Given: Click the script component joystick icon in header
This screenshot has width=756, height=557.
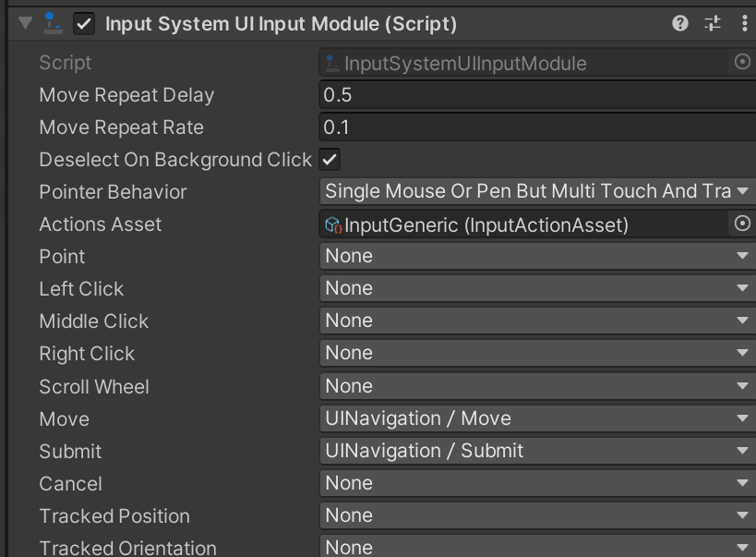Looking at the screenshot, I should pyautogui.click(x=53, y=23).
